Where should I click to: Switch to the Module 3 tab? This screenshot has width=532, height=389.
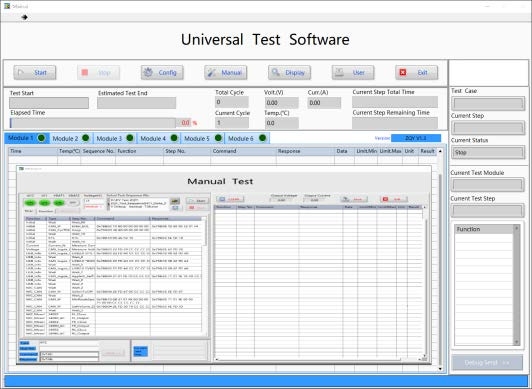[115, 138]
